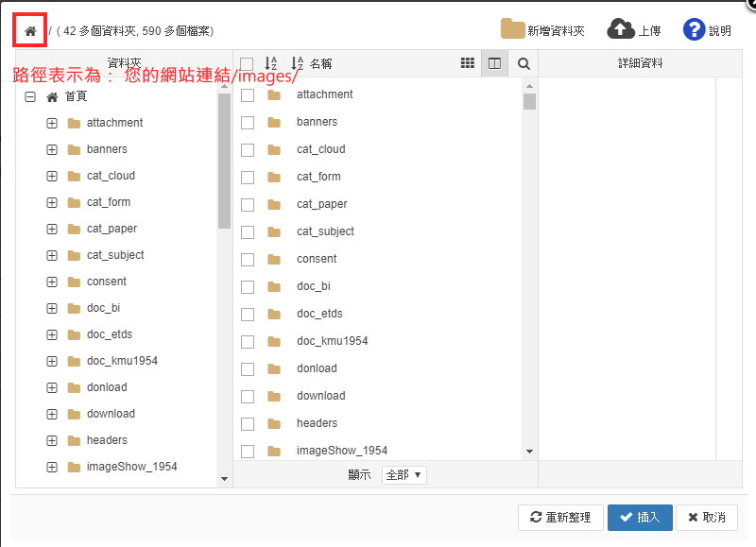Click donload folder icon in file list
The image size is (756, 547).
274,369
